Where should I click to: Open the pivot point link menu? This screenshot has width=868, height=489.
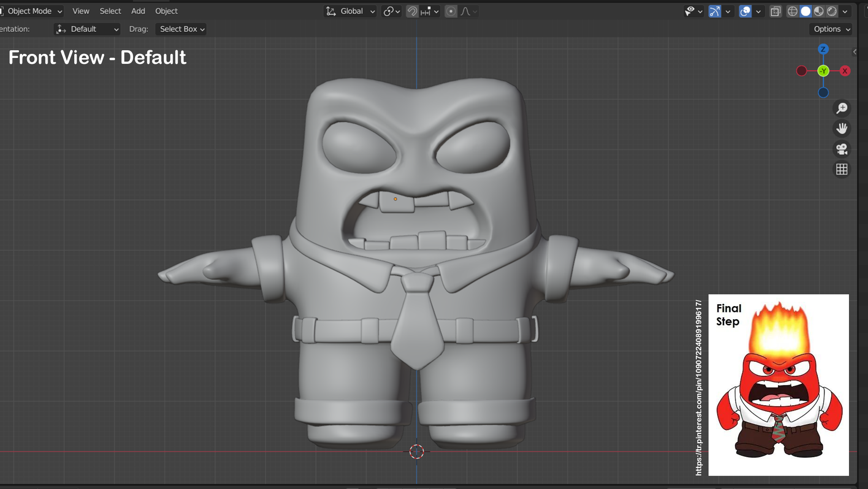click(x=391, y=11)
